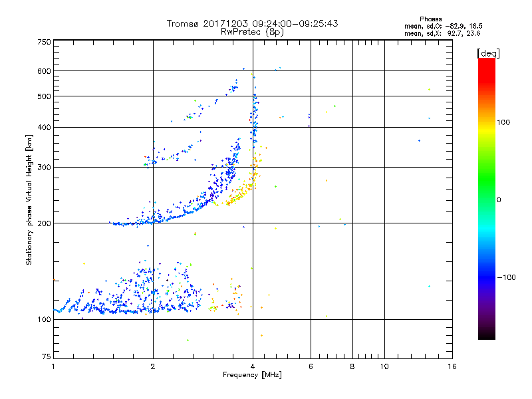Click the '2' frequency axis tick label
This screenshot has width=532, height=399.
pyautogui.click(x=153, y=366)
